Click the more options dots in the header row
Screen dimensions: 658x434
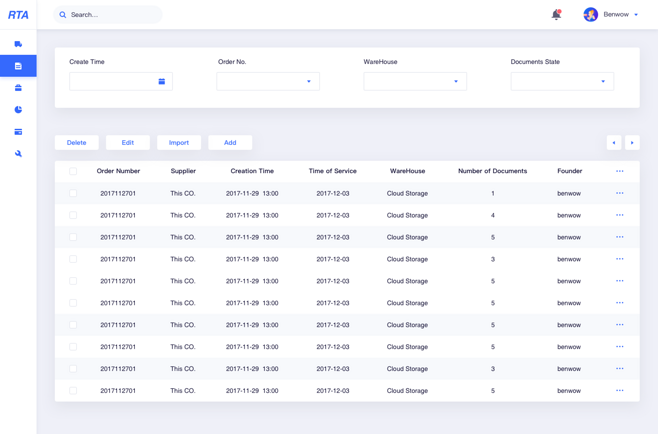(x=619, y=171)
